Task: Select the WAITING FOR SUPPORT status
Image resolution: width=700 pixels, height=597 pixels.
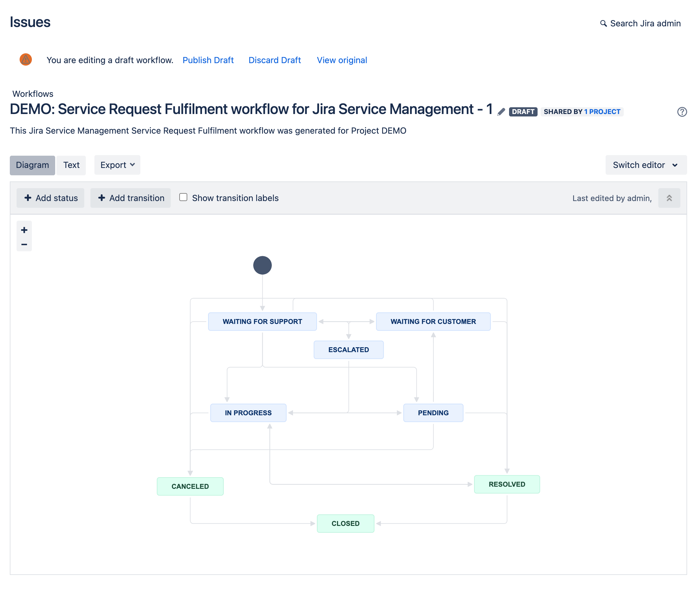Action: 262,322
